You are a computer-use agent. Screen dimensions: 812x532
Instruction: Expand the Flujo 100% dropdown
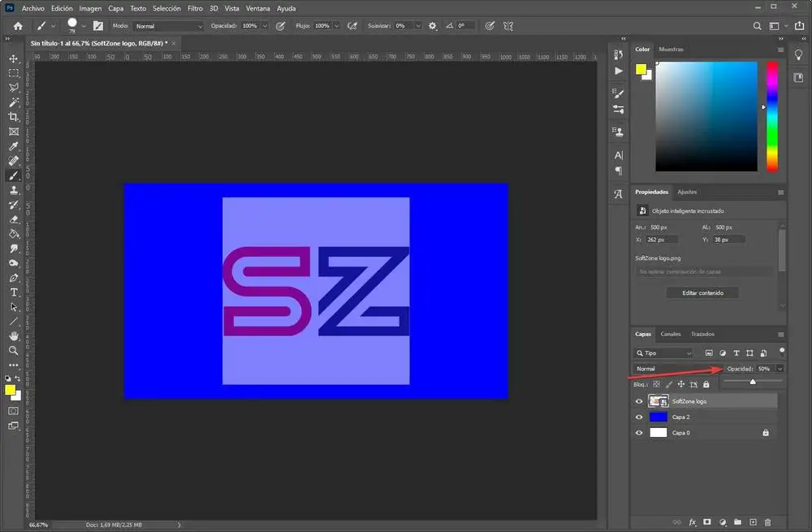coord(337,26)
